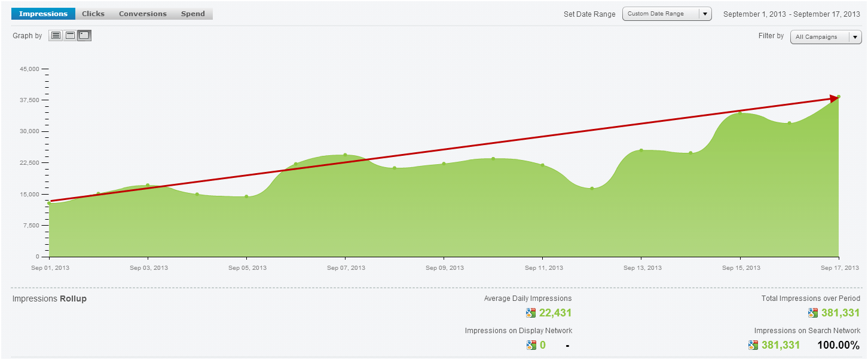Switch to the Clicks tab
The width and height of the screenshot is (868, 360).
pyautogui.click(x=93, y=13)
